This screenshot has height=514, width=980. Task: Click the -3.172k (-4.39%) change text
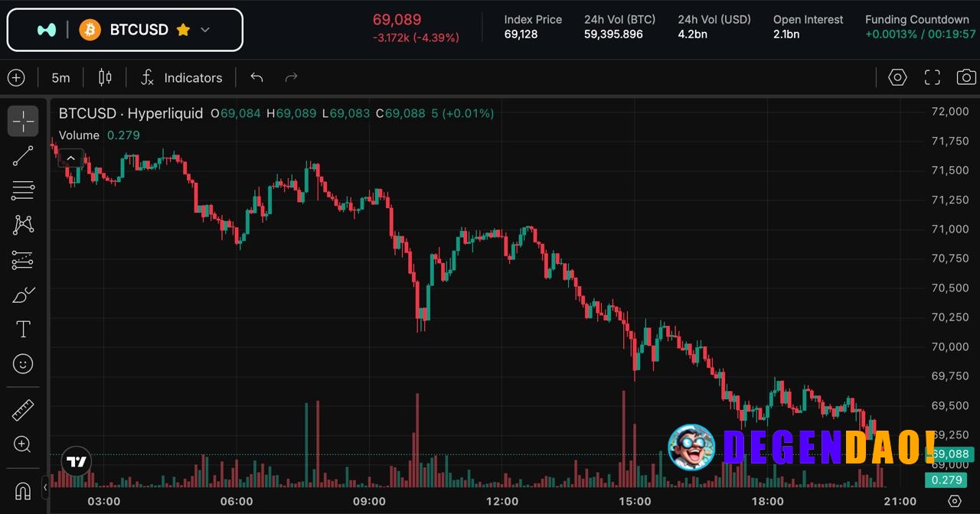tap(416, 37)
